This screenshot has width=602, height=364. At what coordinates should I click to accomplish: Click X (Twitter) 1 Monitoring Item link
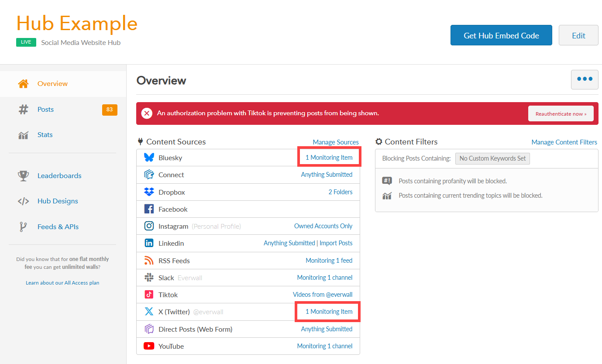(x=329, y=312)
